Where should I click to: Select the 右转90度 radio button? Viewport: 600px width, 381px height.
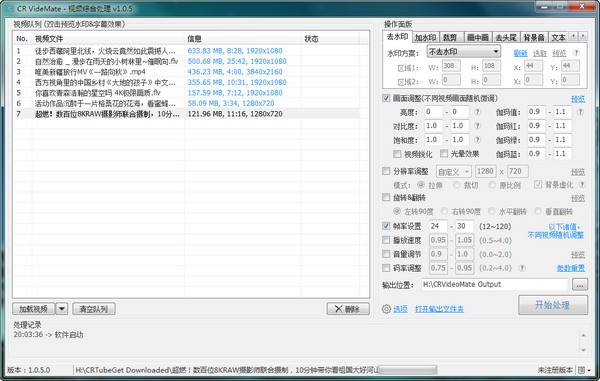coord(444,211)
